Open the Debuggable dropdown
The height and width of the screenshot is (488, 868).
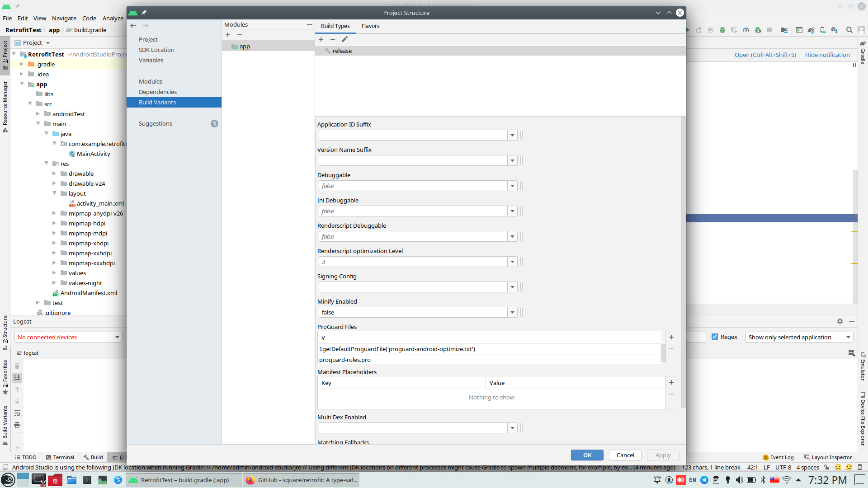click(512, 186)
